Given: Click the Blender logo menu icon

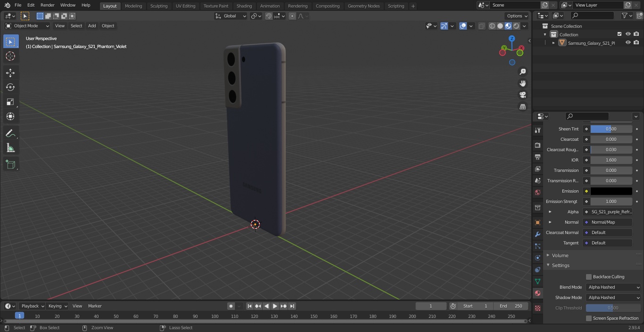Looking at the screenshot, I should coord(7,5).
